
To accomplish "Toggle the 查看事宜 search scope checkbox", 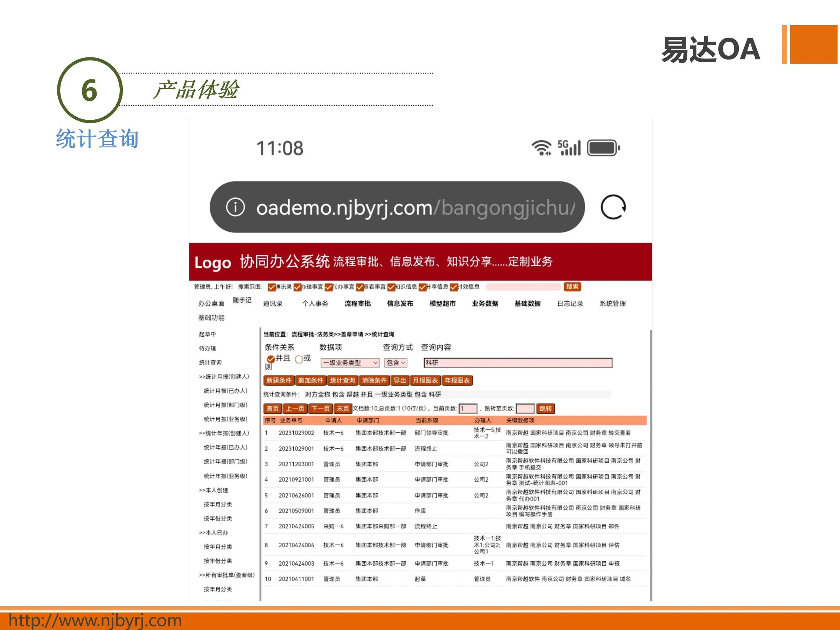I will pos(359,287).
